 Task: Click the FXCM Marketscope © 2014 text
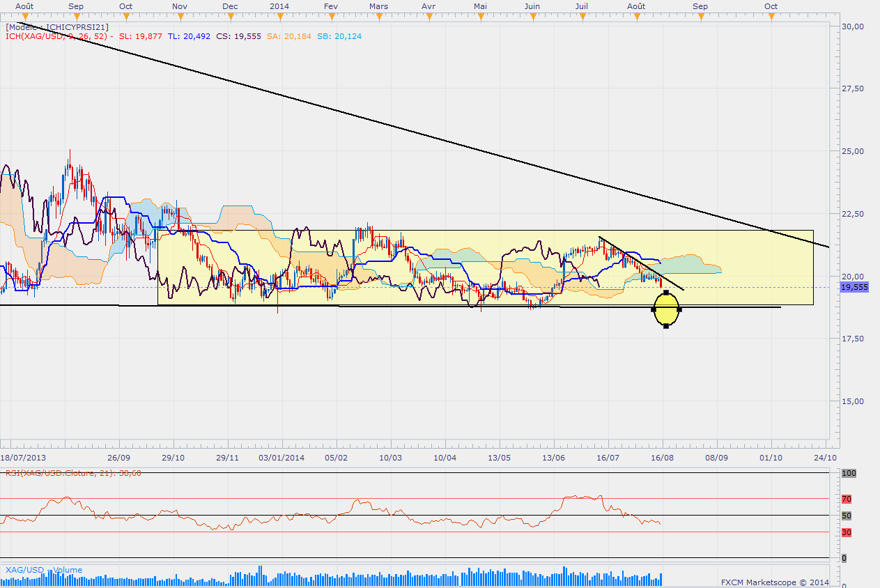coord(773,582)
